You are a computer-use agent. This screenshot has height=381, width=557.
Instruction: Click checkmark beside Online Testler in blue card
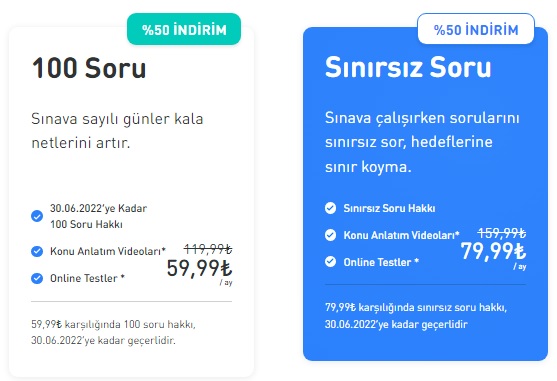(x=330, y=262)
